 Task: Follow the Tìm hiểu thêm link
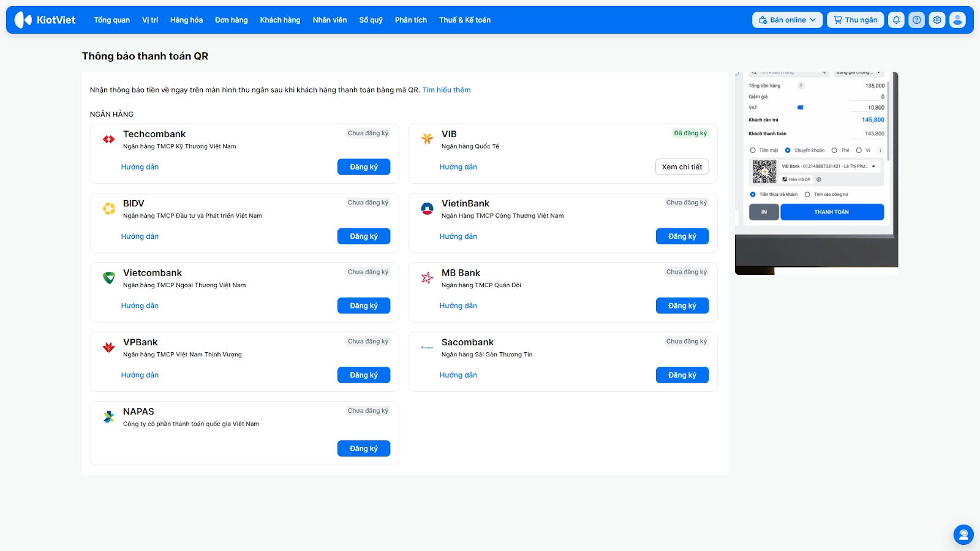click(x=447, y=90)
